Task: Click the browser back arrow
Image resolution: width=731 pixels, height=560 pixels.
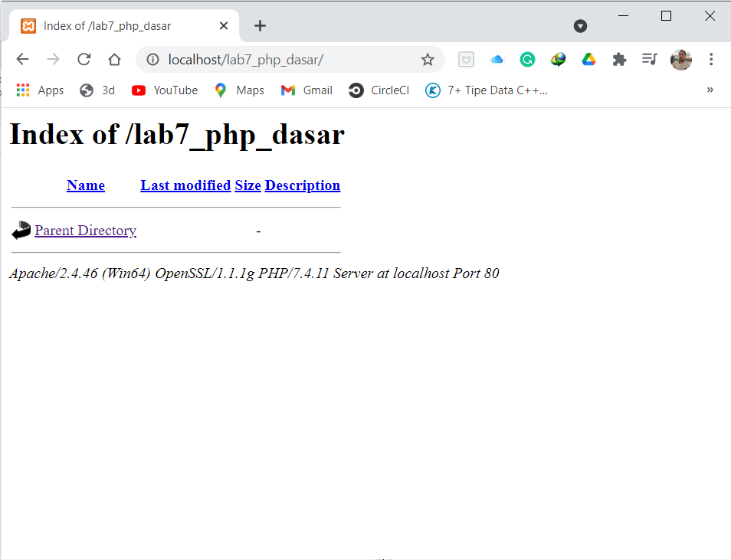Action: coord(22,59)
